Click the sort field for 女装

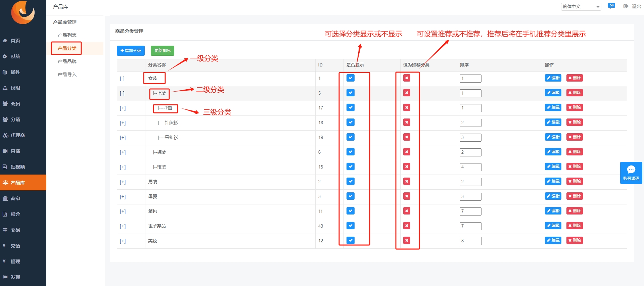coord(470,79)
